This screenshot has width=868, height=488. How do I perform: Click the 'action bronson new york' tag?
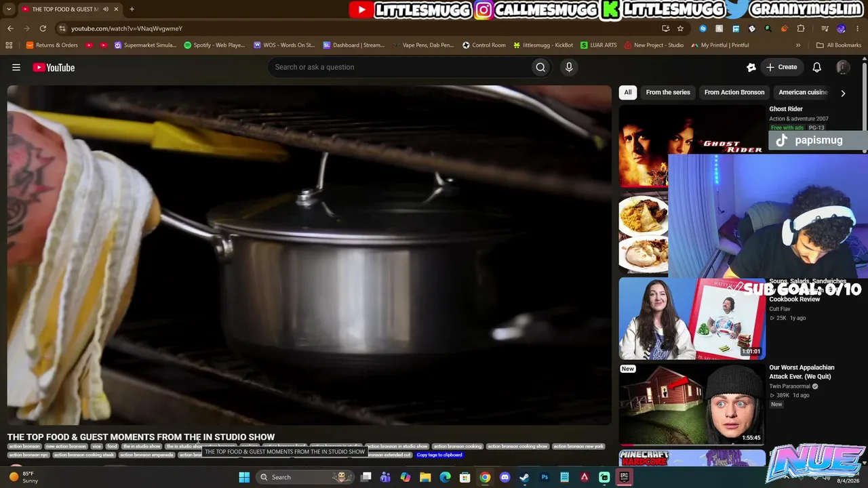[578, 447]
